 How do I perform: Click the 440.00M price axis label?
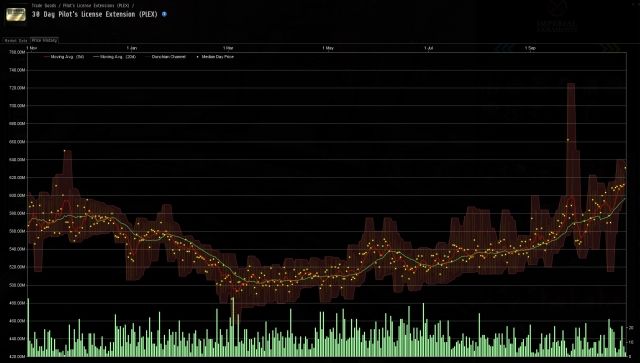click(17, 339)
